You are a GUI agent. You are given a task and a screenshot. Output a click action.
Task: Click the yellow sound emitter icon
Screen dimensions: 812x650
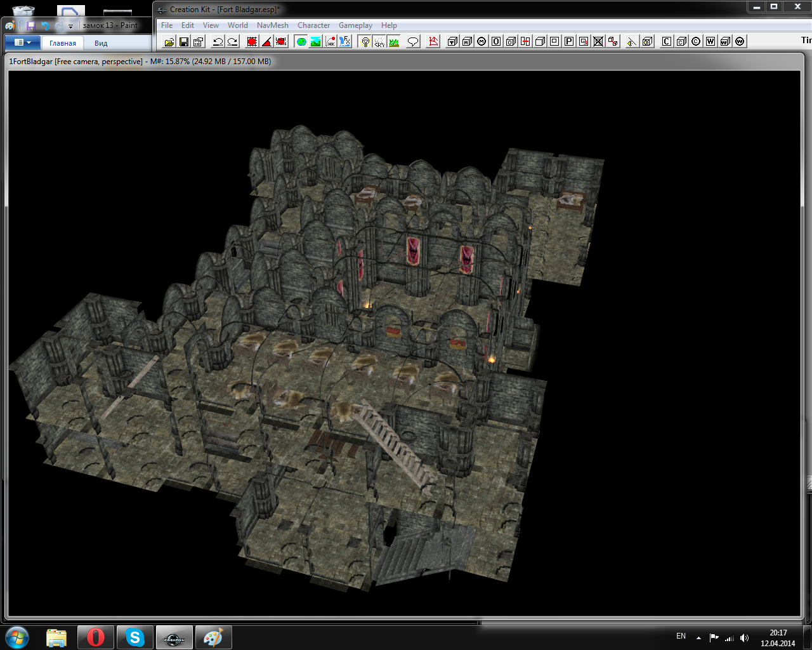point(632,41)
